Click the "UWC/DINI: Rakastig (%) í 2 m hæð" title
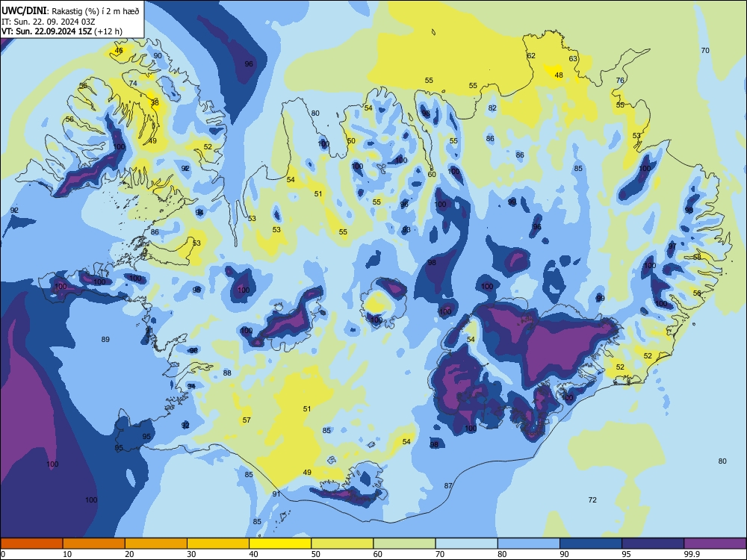The width and height of the screenshot is (747, 560). pyautogui.click(x=70, y=11)
